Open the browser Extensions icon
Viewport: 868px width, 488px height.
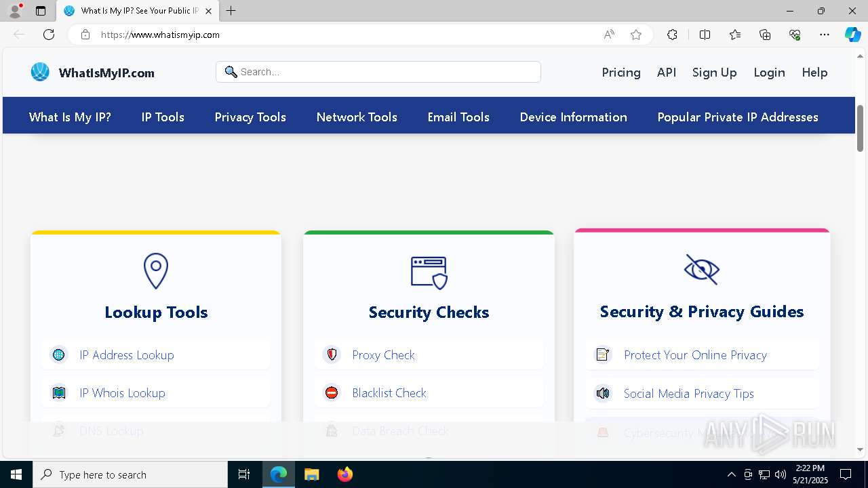(672, 35)
